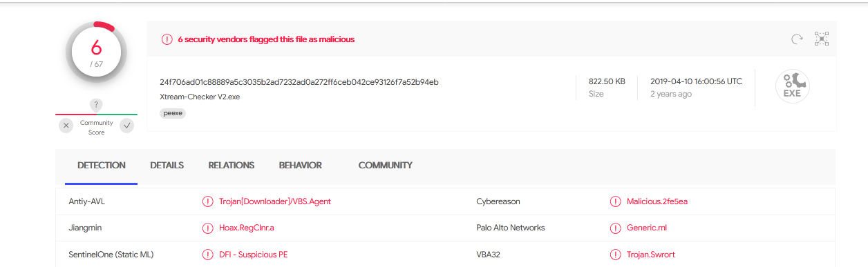Vote harmless with community checkmark icon
This screenshot has height=267, width=868.
pos(127,126)
